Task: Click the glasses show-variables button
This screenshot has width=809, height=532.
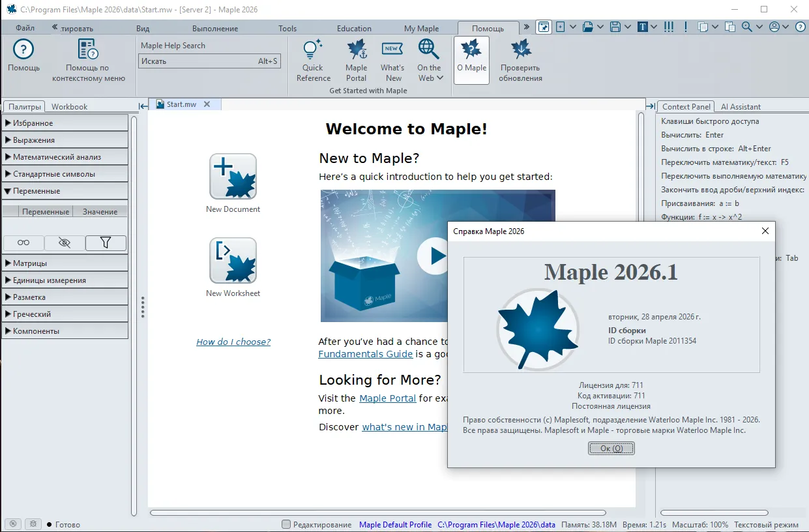Action: pyautogui.click(x=23, y=243)
